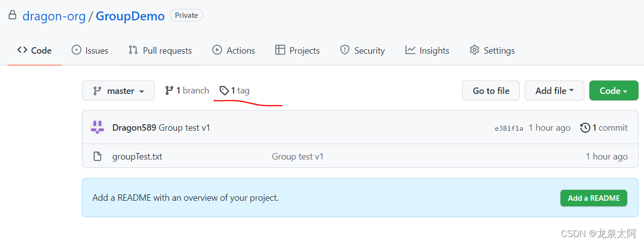Open the green Code dropdown

614,90
